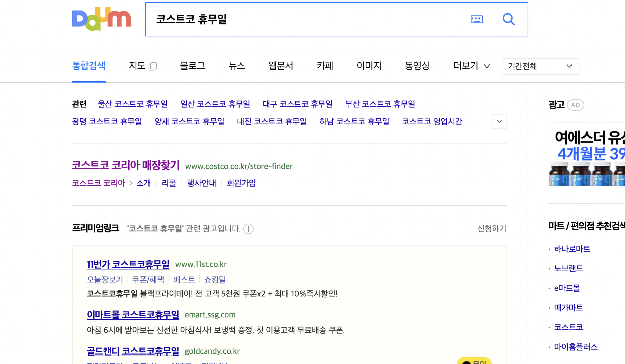Switch to the 이미지 tab
The height and width of the screenshot is (364, 625).
369,66
